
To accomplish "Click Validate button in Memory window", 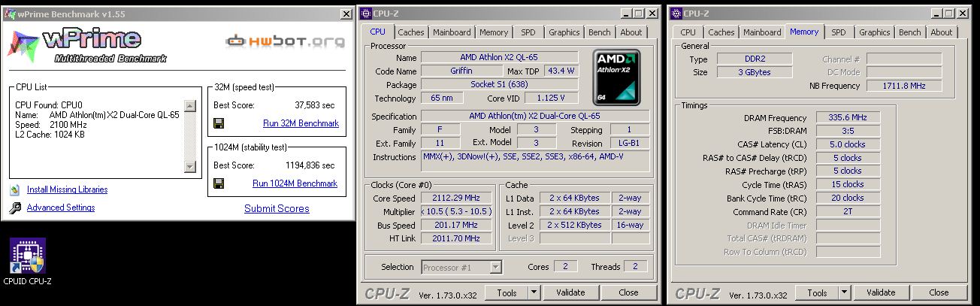I will 880,292.
